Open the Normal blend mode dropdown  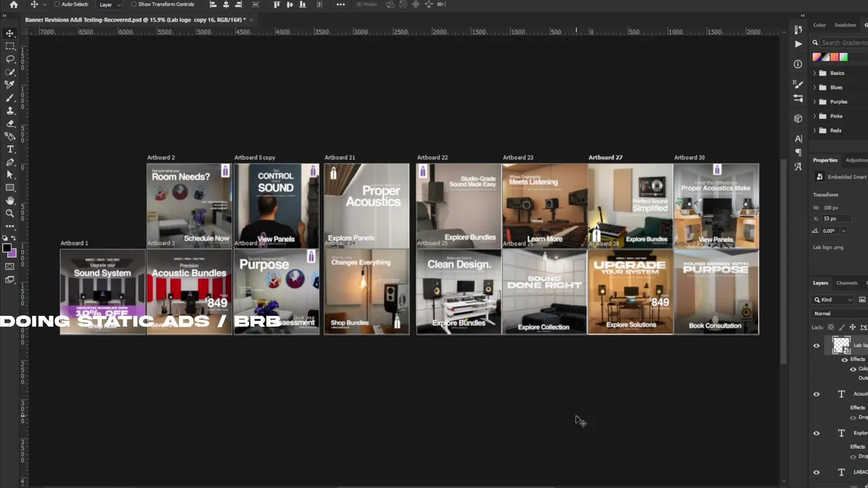coord(840,314)
